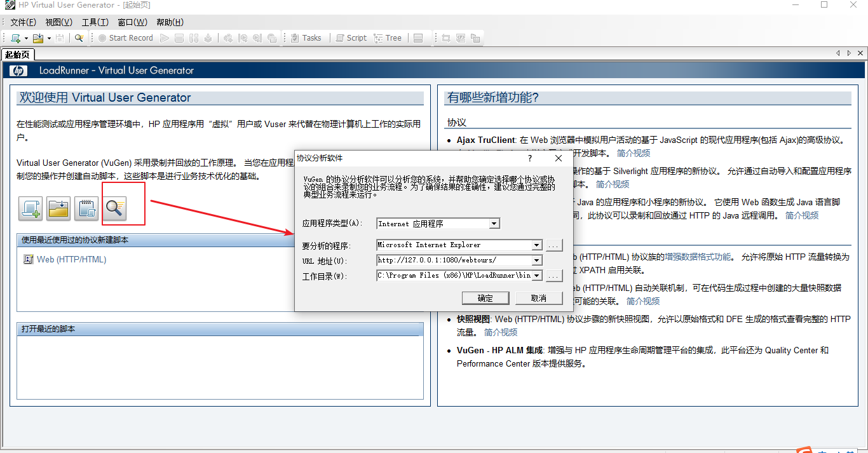Click the 欢迎使用 Virtual User Generator heading
The width and height of the screenshot is (868, 453).
105,98
